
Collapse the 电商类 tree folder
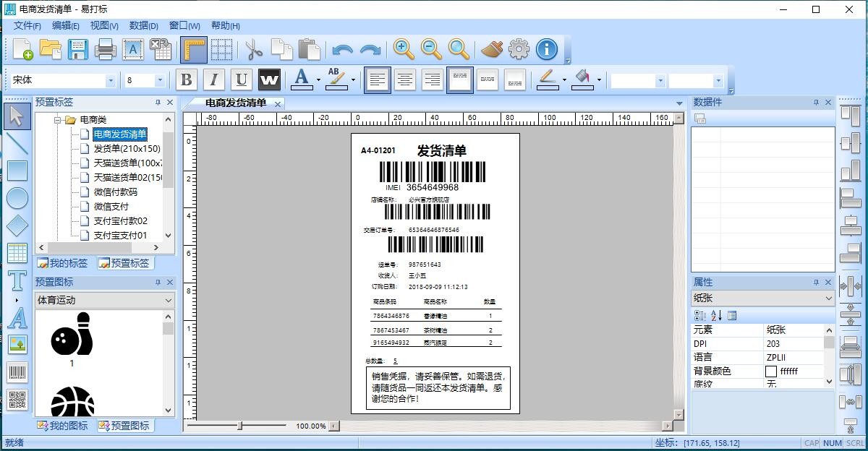[58, 120]
